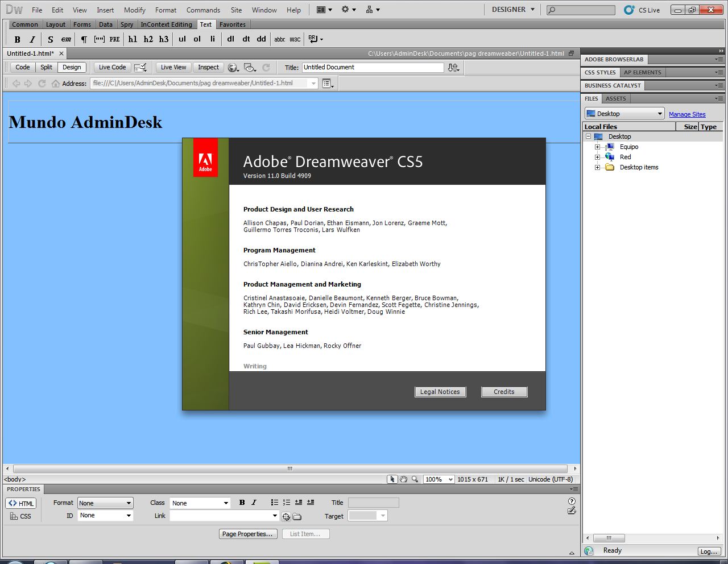This screenshot has width=728, height=564.
Task: Toggle Inspect mode
Action: [x=208, y=67]
